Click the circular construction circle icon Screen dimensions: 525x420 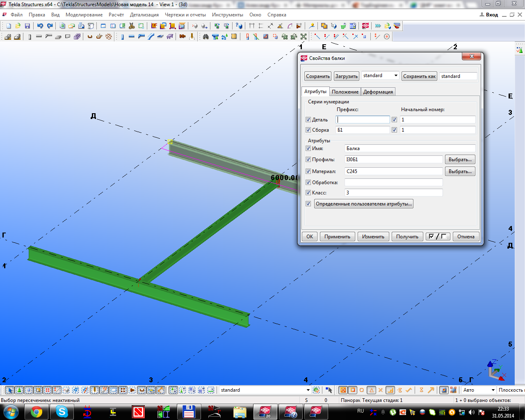[x=387, y=37]
